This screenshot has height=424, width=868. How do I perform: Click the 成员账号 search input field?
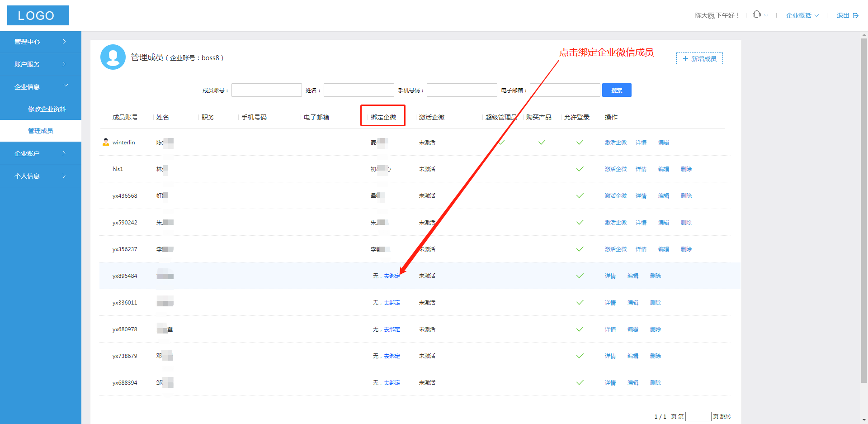266,90
